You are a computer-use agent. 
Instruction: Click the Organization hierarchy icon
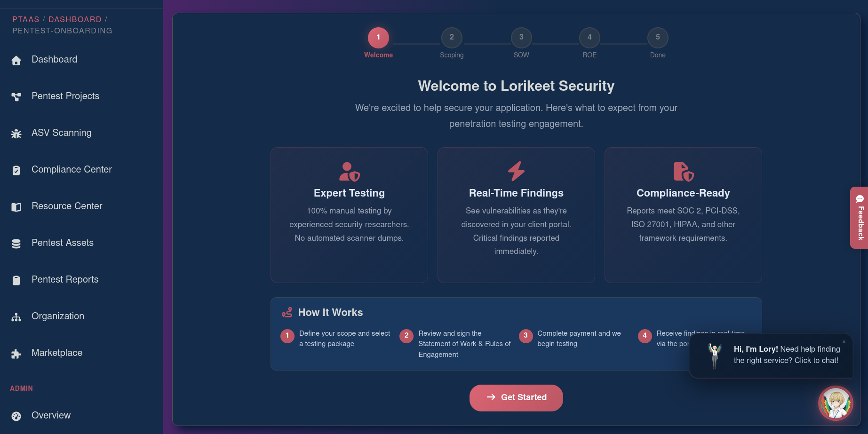(16, 316)
